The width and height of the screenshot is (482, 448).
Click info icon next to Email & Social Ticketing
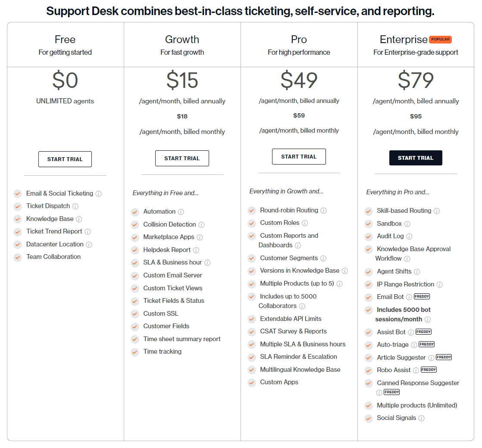[98, 194]
